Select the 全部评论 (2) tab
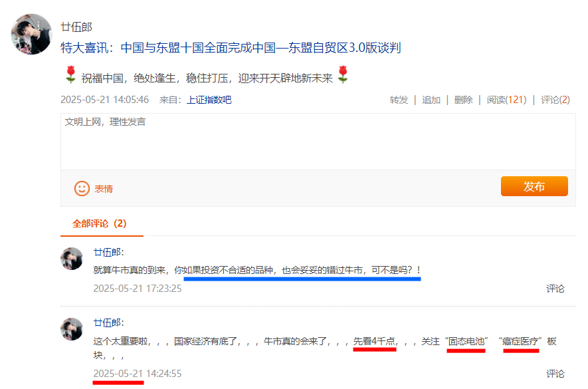 [100, 224]
